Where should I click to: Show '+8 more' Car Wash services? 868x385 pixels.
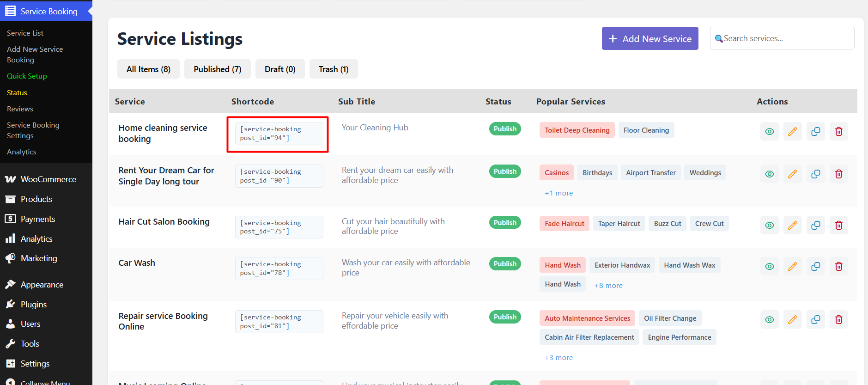pyautogui.click(x=608, y=286)
